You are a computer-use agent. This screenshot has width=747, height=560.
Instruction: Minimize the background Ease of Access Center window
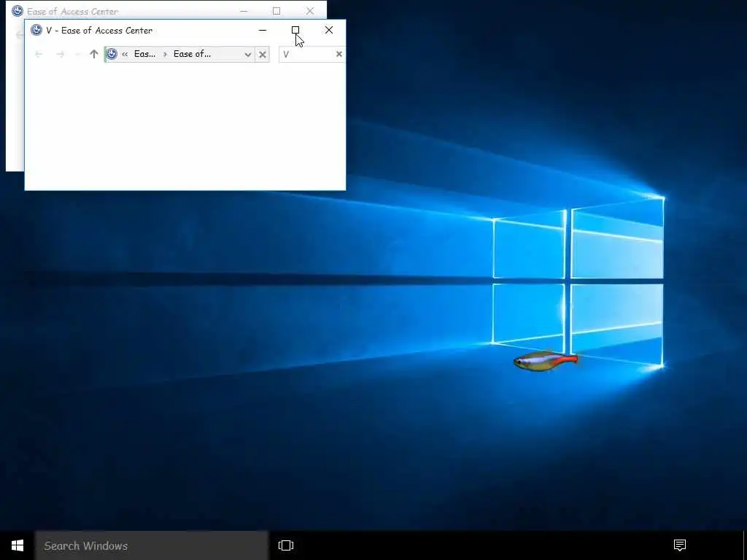pyautogui.click(x=244, y=11)
